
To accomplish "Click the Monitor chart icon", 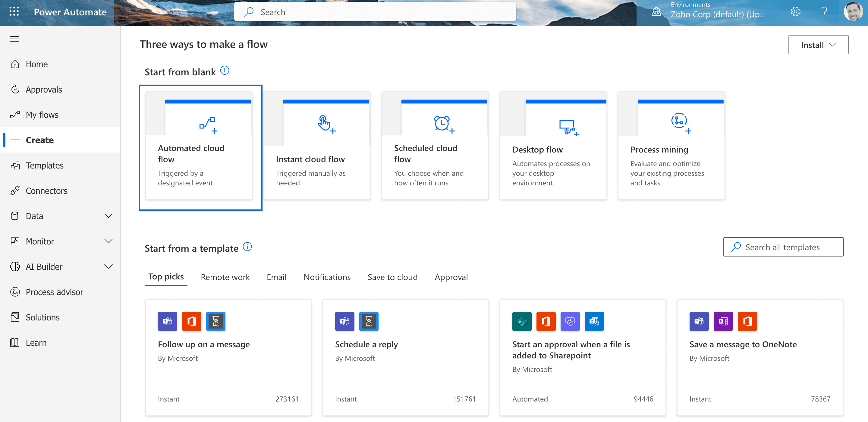I will (15, 241).
